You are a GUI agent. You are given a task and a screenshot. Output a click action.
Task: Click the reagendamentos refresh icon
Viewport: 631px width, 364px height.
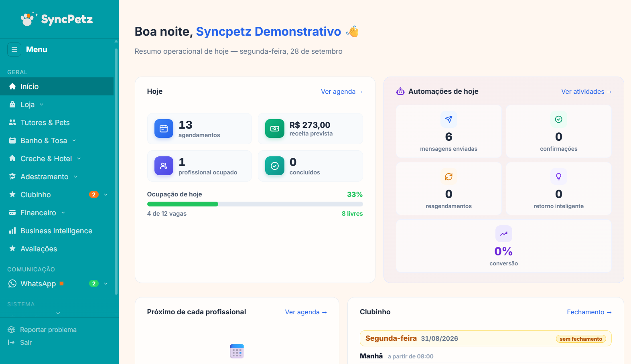(x=449, y=176)
